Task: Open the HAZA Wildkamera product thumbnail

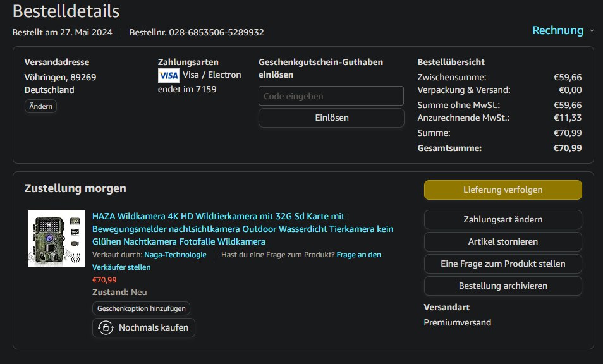Action: [x=56, y=238]
